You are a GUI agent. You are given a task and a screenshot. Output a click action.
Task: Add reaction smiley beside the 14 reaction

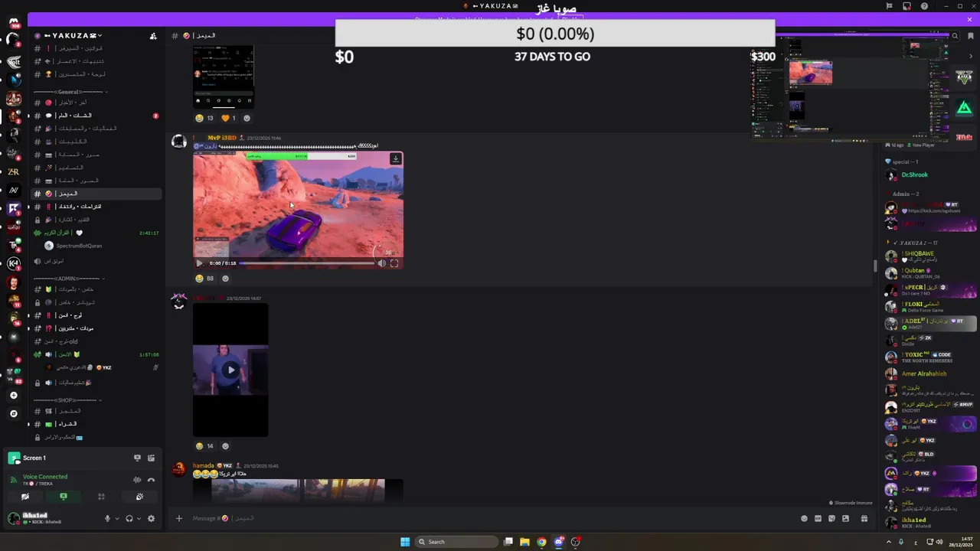225,446
